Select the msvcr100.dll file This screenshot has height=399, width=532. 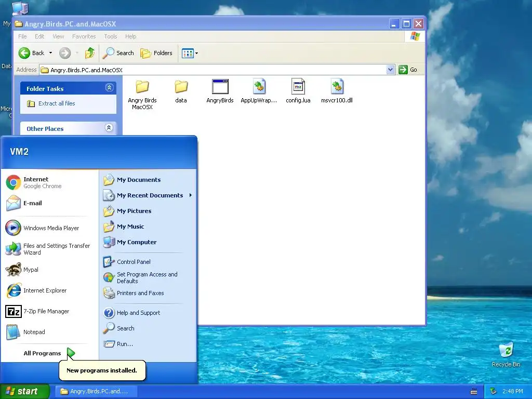tap(337, 91)
